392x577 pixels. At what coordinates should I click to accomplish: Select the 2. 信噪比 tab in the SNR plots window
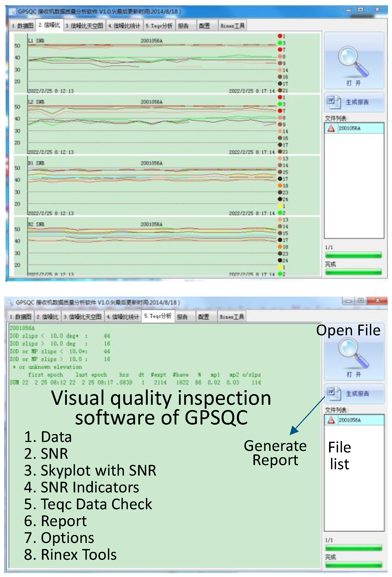point(49,25)
